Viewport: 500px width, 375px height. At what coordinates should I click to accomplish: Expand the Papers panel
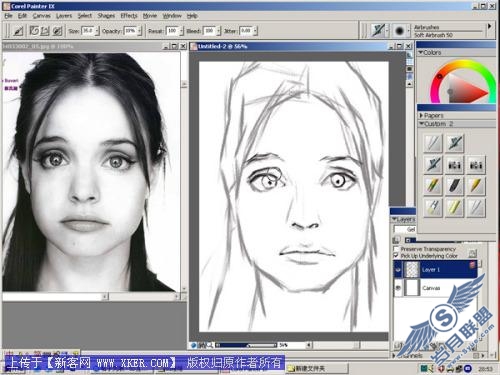click(421, 116)
